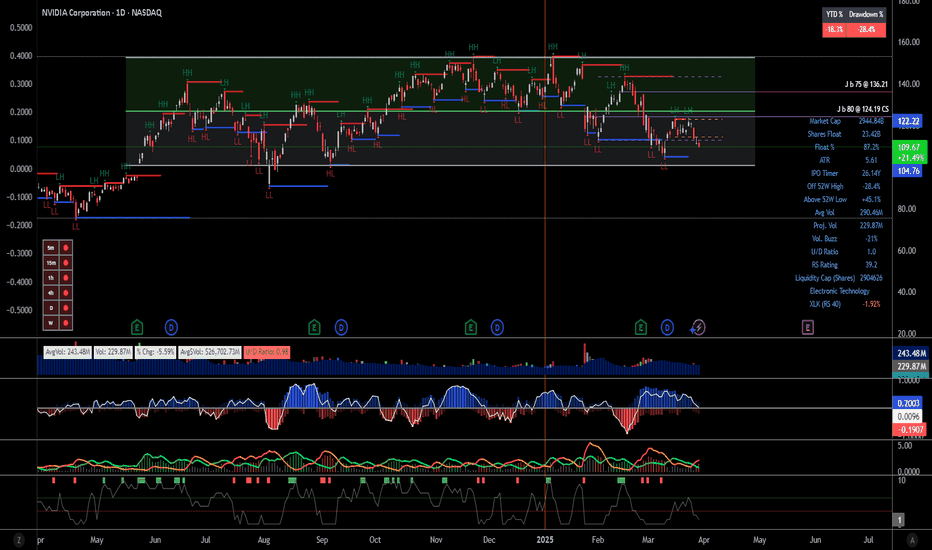Screen dimensions: 932x550
Task: Select the 122.22 price label on axis
Action: (x=909, y=121)
